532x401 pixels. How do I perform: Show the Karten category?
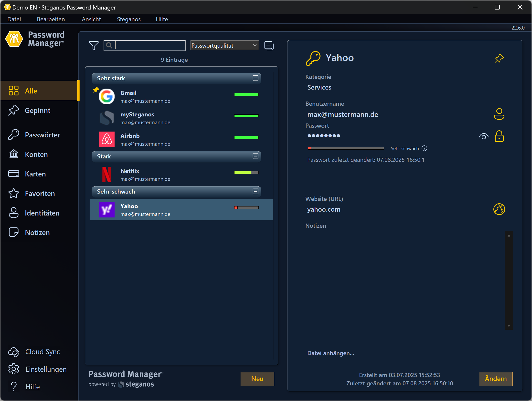35,174
